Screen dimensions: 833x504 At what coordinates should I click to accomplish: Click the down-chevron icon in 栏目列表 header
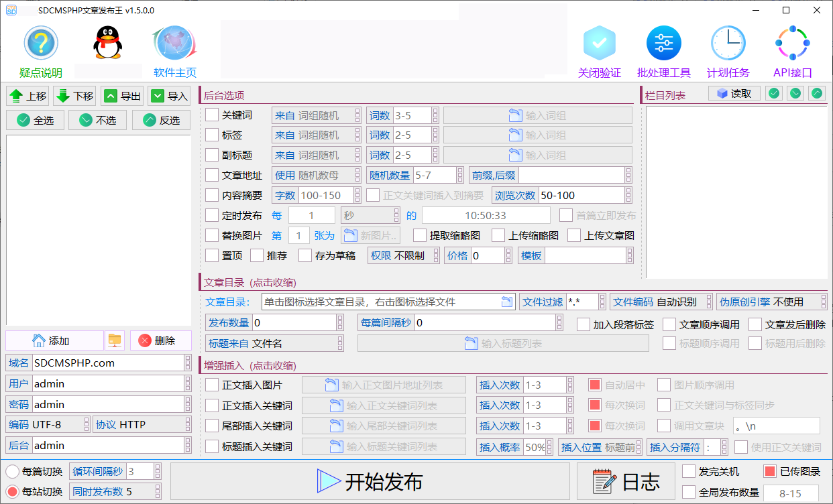[795, 94]
